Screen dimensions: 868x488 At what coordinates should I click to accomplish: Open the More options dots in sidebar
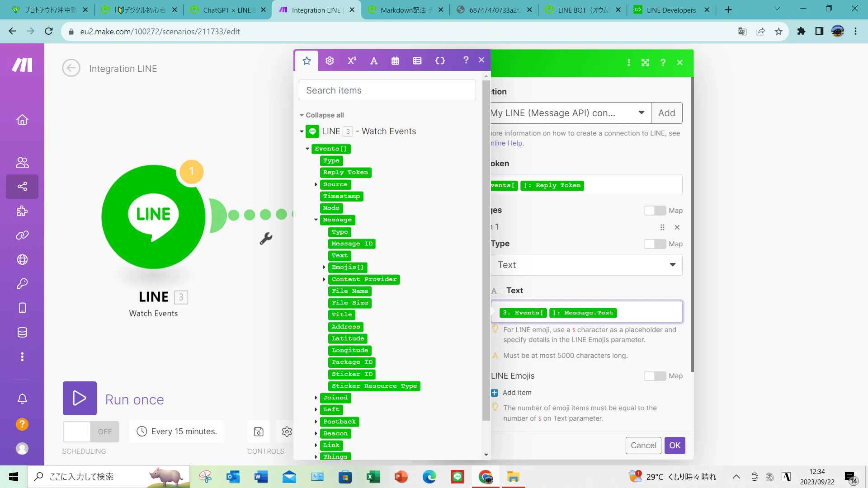point(22,357)
